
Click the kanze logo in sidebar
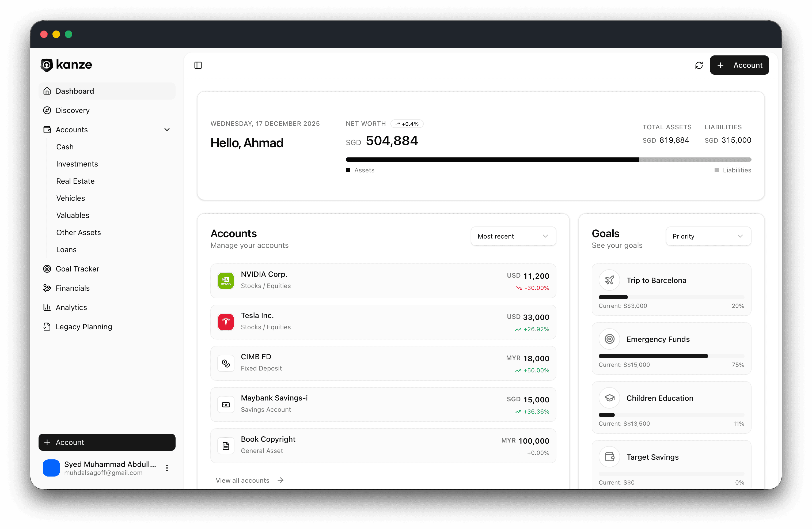[66, 65]
